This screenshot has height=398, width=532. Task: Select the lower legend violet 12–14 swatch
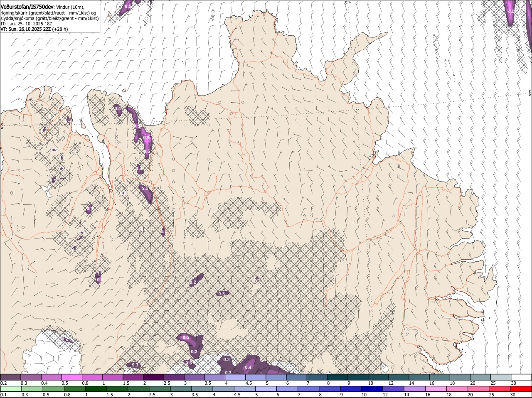(393, 389)
